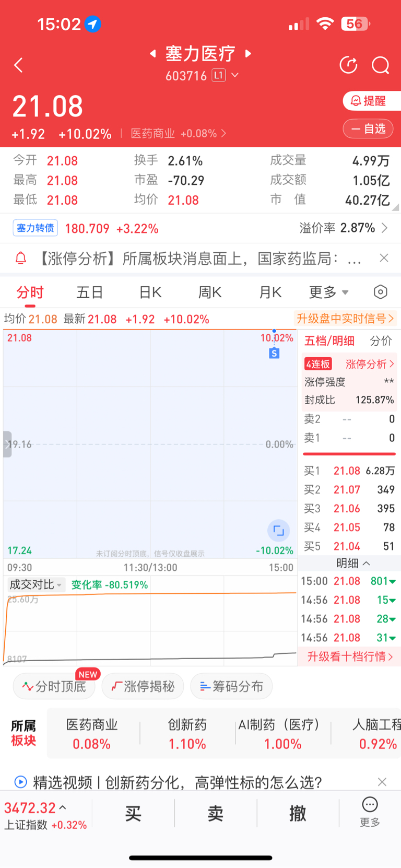Tap the home indicator bar
The image size is (401, 868).
[200, 858]
